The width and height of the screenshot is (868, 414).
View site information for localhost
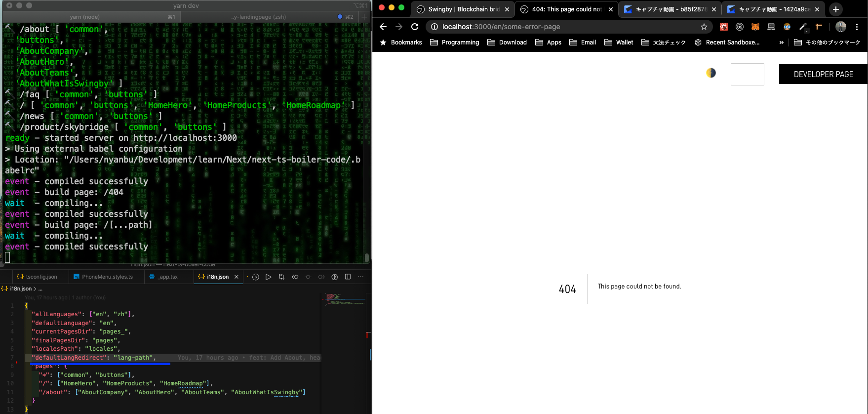tap(434, 27)
